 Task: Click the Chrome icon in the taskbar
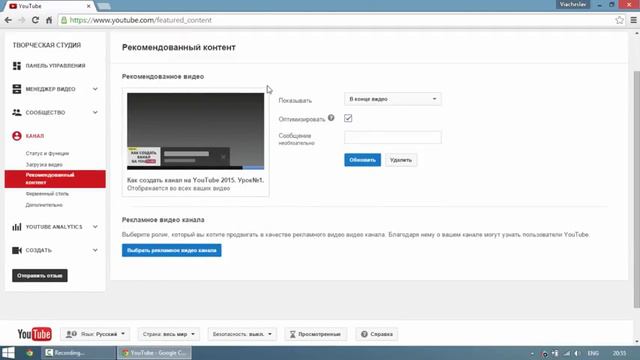pos(29,353)
